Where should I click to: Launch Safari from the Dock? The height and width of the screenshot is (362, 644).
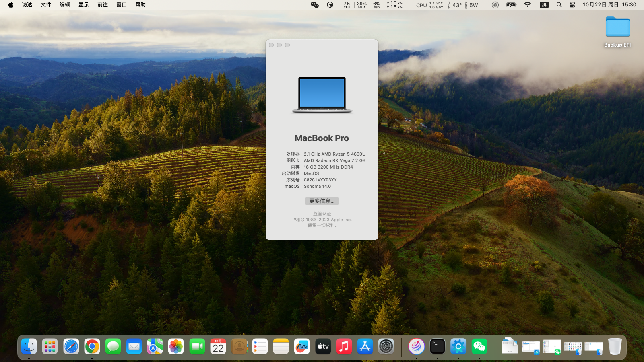(71, 346)
